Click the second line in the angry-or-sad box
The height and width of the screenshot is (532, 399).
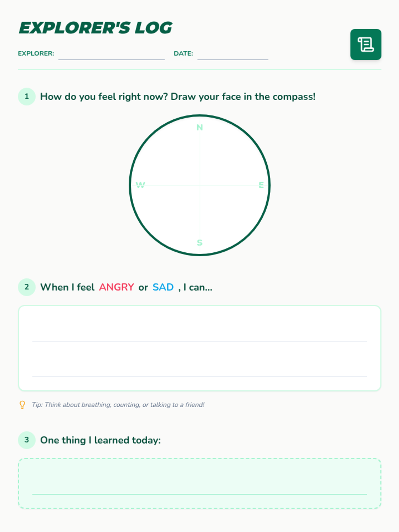point(199,376)
